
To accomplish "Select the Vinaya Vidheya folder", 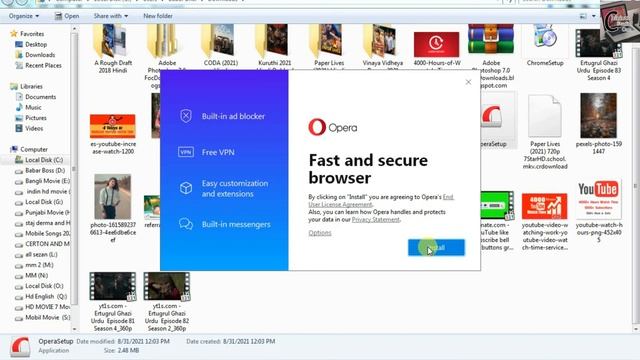I will (x=383, y=45).
